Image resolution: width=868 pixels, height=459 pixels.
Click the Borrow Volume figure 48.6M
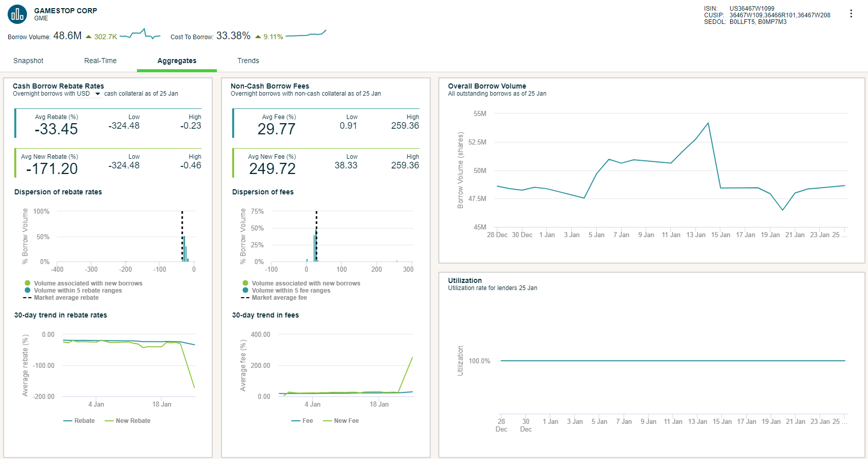[x=67, y=36]
